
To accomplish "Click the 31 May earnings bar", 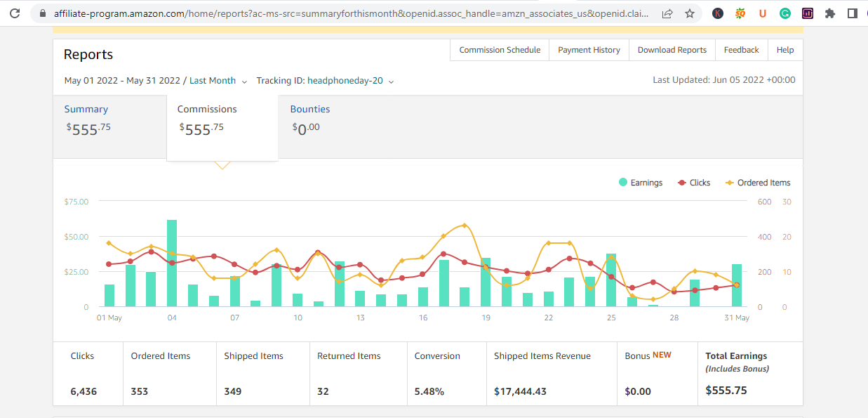I will (x=737, y=285).
